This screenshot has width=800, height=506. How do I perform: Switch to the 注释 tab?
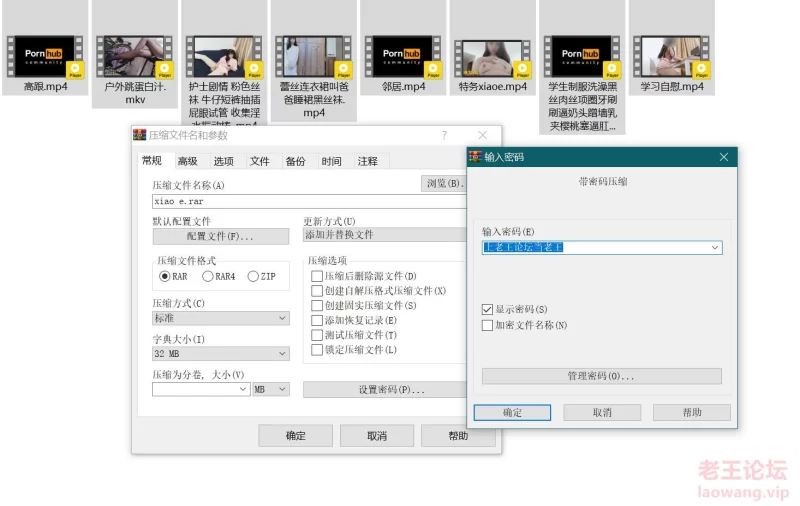pos(367,161)
